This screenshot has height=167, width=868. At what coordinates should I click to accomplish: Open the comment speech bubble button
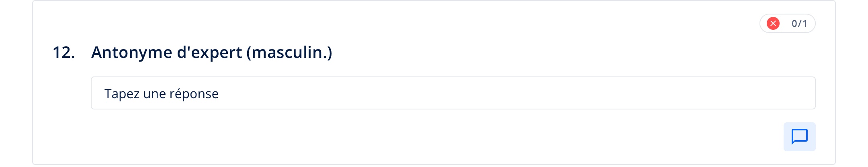[x=799, y=137]
